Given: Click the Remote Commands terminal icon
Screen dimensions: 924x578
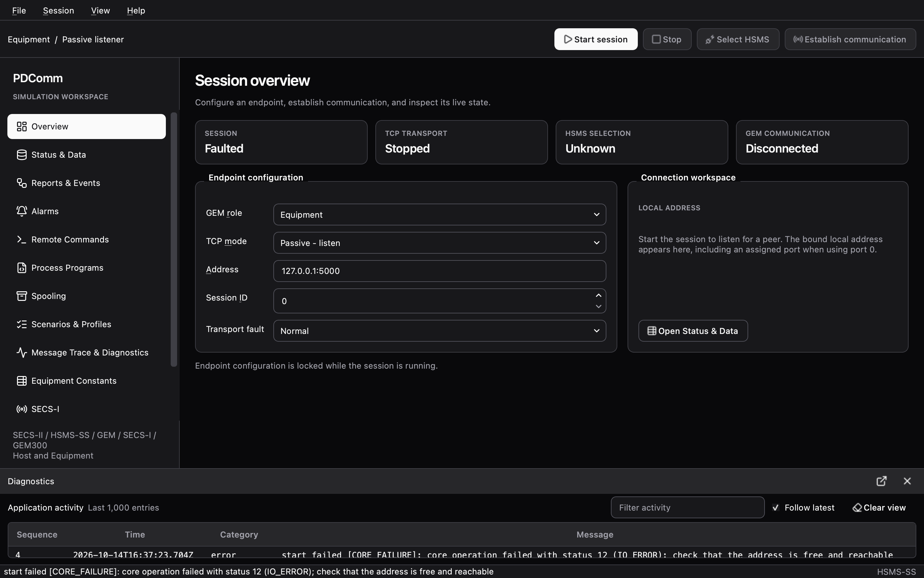Looking at the screenshot, I should pos(22,240).
